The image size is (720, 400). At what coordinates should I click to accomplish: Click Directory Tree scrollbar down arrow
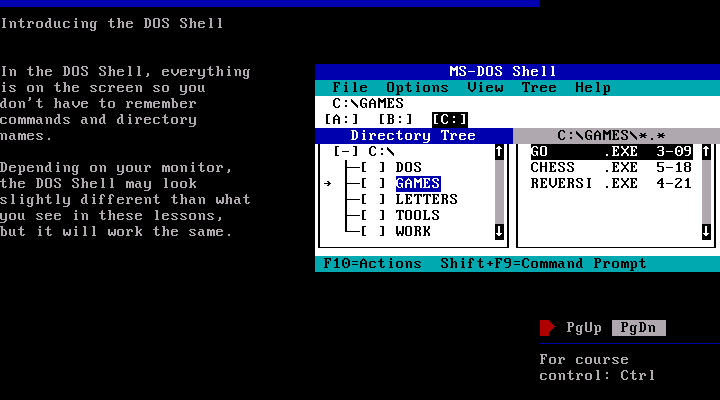pyautogui.click(x=499, y=231)
